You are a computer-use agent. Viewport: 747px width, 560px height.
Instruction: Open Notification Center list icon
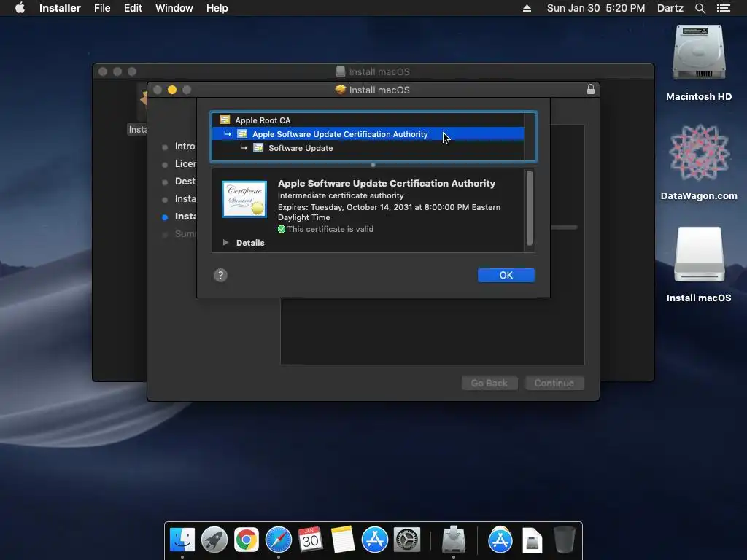pos(723,8)
